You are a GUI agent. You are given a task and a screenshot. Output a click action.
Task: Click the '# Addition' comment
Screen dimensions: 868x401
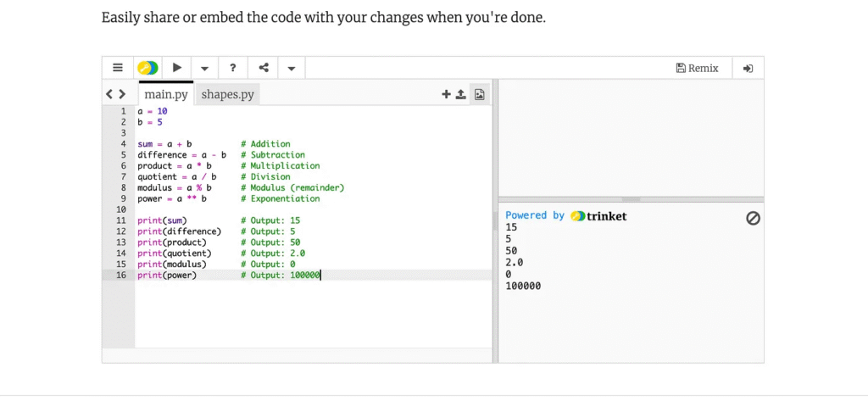pyautogui.click(x=265, y=144)
